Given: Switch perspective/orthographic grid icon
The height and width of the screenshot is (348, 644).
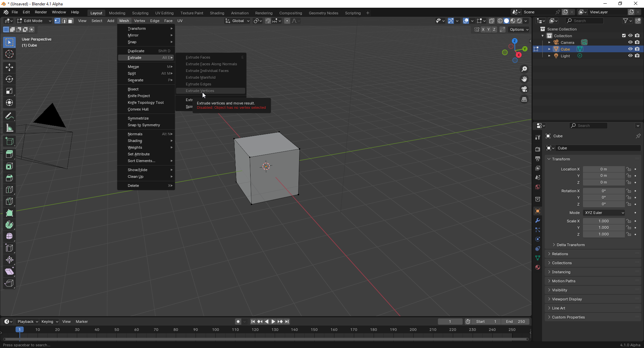Looking at the screenshot, I should click(x=524, y=99).
